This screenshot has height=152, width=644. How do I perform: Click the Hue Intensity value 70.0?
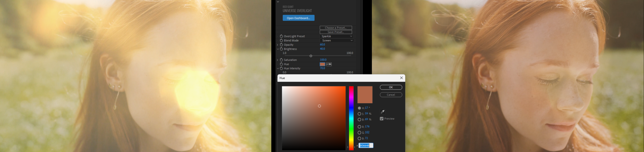[x=322, y=68]
